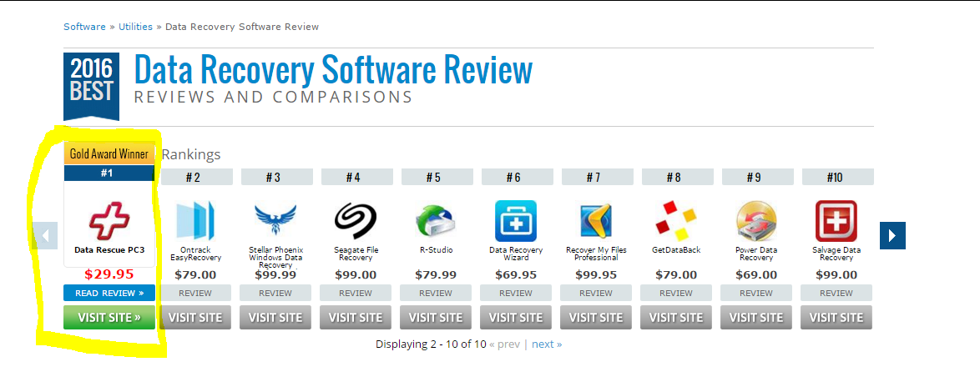
Task: Go to Utilities breadcrumb link
Action: (x=135, y=27)
